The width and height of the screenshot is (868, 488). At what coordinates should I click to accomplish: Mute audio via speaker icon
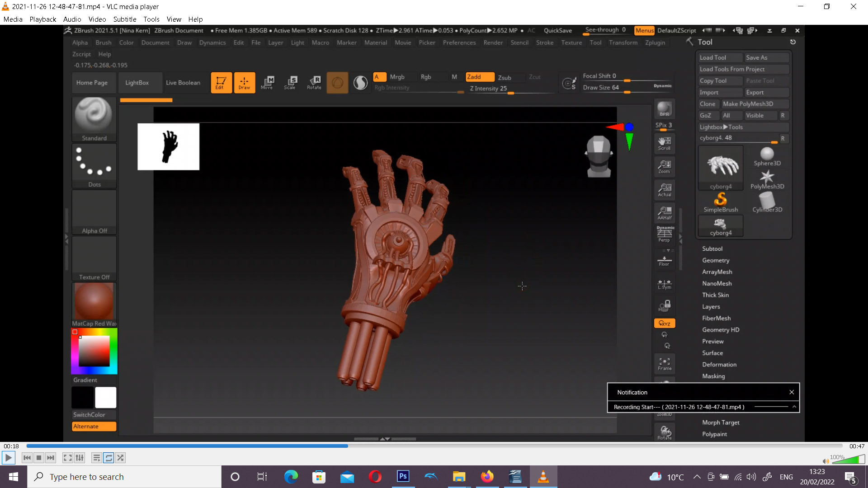pyautogui.click(x=826, y=461)
